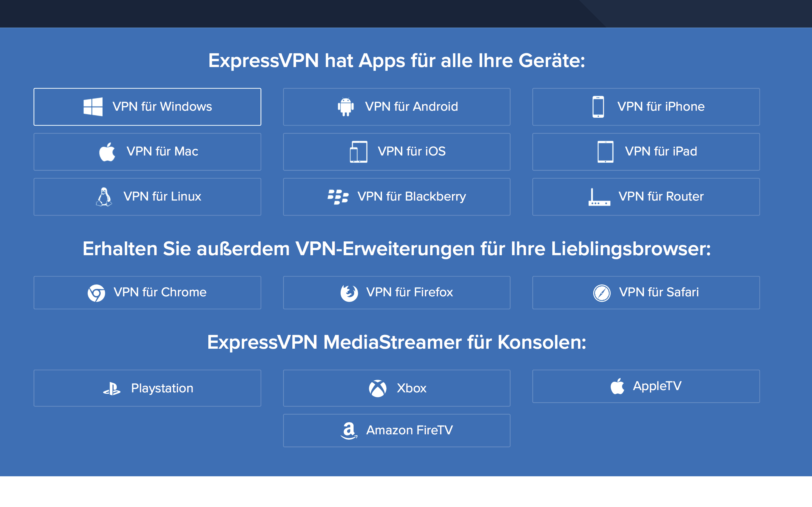
Task: Click the Apple logo beside Mac
Action: pyautogui.click(x=107, y=152)
